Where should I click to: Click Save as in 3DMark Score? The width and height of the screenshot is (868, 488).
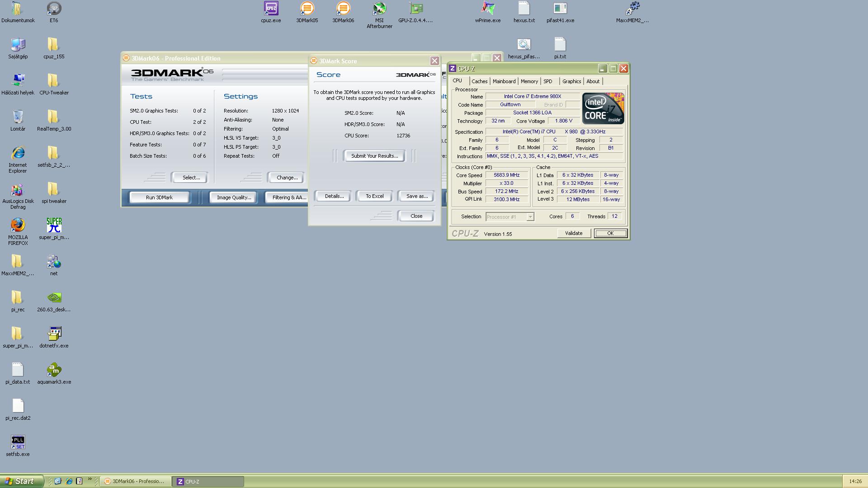(x=417, y=196)
